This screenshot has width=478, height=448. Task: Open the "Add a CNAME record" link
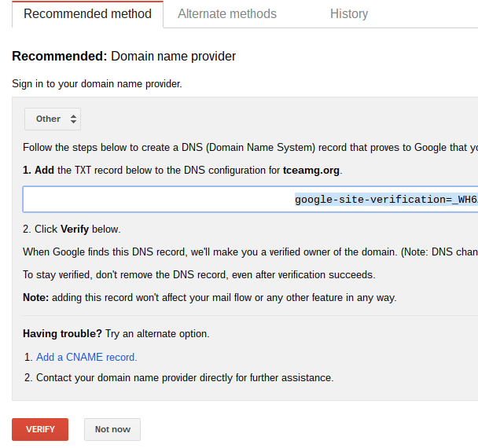coord(86,357)
